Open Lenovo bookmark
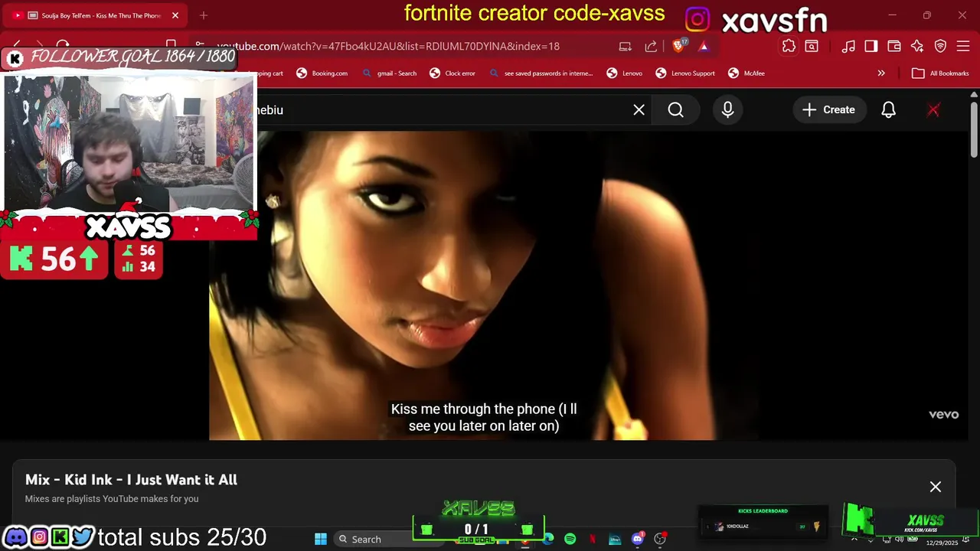This screenshot has height=551, width=980. tap(625, 73)
